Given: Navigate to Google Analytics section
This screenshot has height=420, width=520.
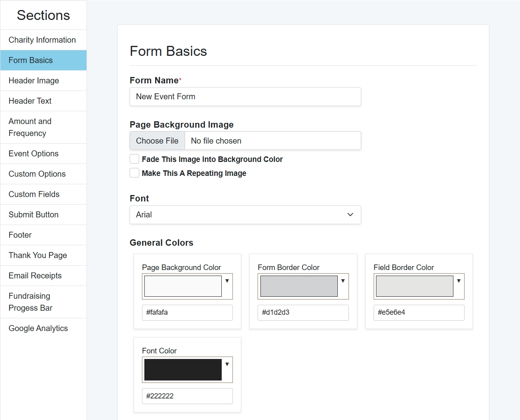Looking at the screenshot, I should tap(38, 328).
